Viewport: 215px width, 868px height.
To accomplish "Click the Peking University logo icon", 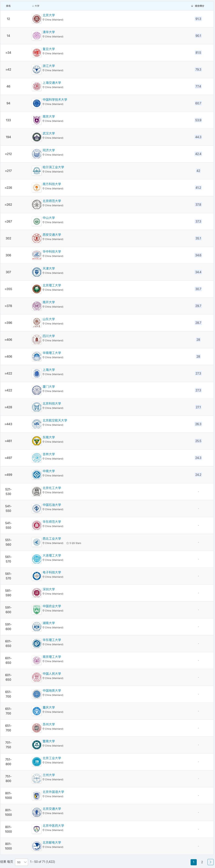I will pyautogui.click(x=36, y=19).
